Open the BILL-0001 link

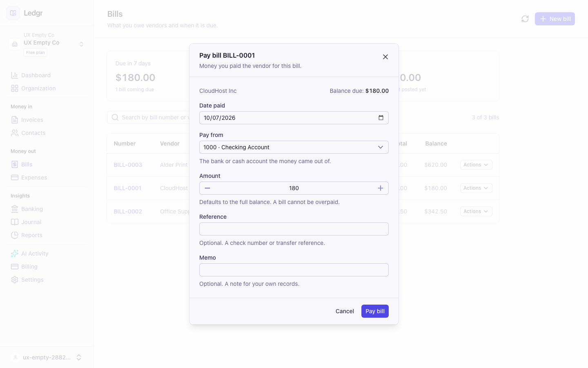coord(127,188)
